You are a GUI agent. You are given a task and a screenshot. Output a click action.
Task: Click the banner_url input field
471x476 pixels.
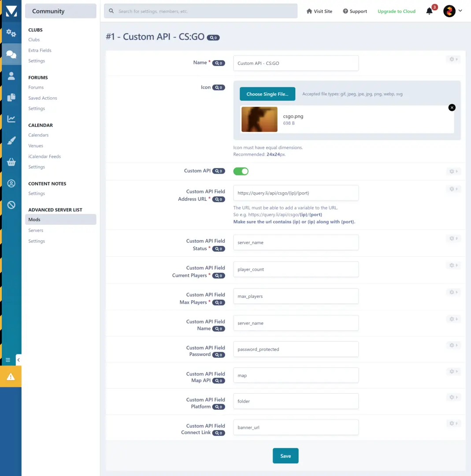tap(296, 427)
